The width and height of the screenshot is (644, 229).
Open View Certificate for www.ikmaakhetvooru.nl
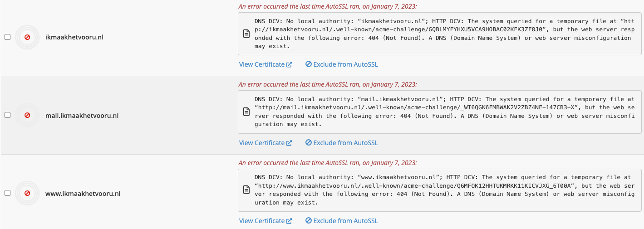pyautogui.click(x=262, y=221)
